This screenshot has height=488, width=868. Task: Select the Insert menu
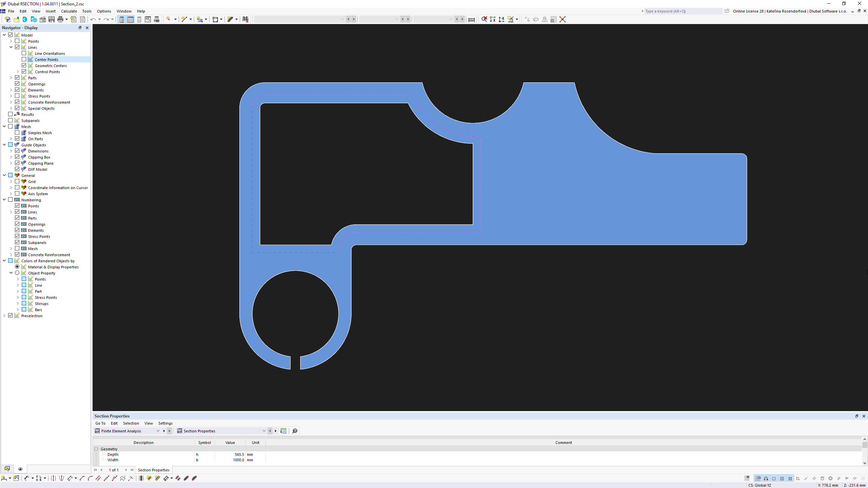[x=51, y=11]
